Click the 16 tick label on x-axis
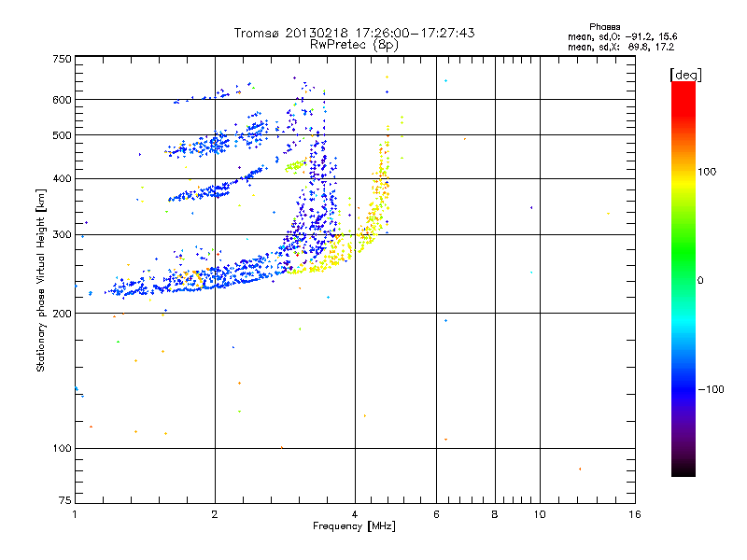 pyautogui.click(x=633, y=515)
